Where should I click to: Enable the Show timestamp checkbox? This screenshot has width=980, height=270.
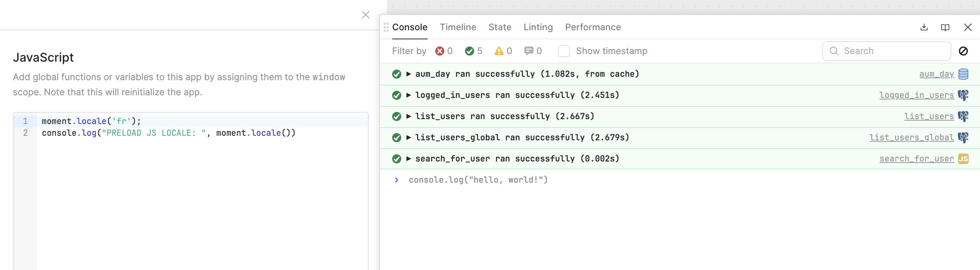564,51
